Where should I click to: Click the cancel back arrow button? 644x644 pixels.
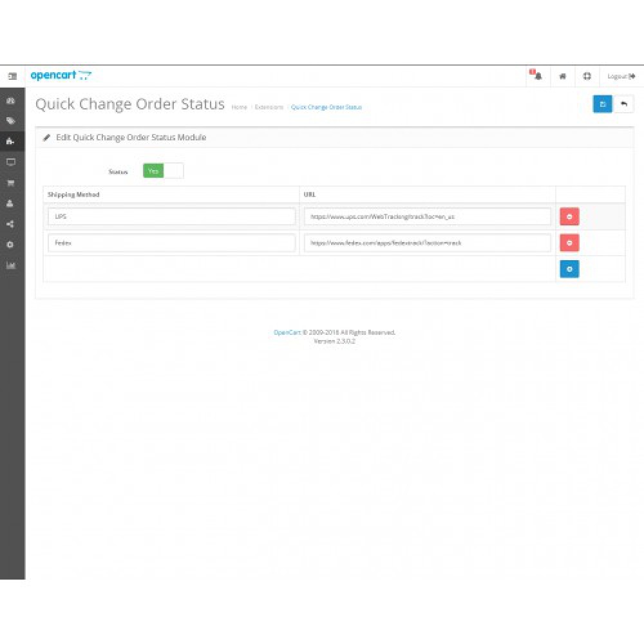click(623, 104)
